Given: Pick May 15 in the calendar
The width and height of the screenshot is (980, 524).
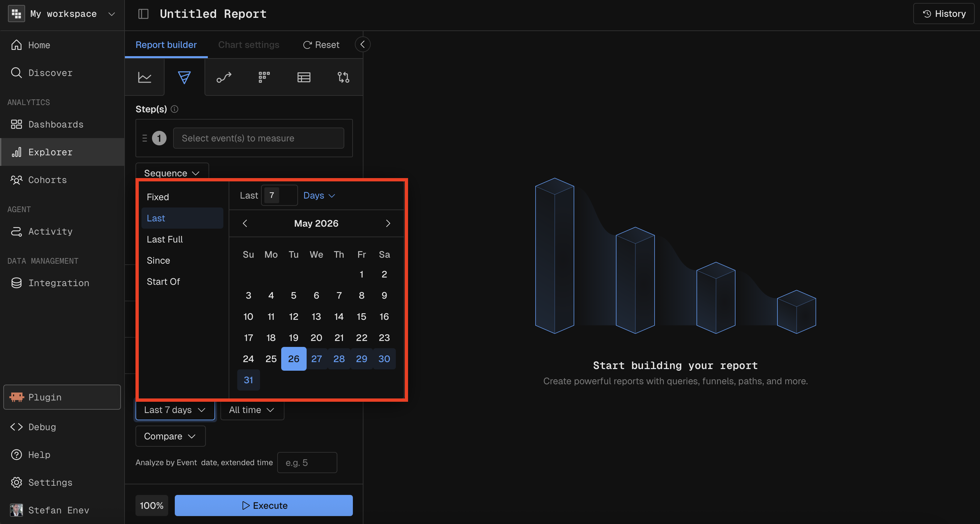Looking at the screenshot, I should click(361, 317).
